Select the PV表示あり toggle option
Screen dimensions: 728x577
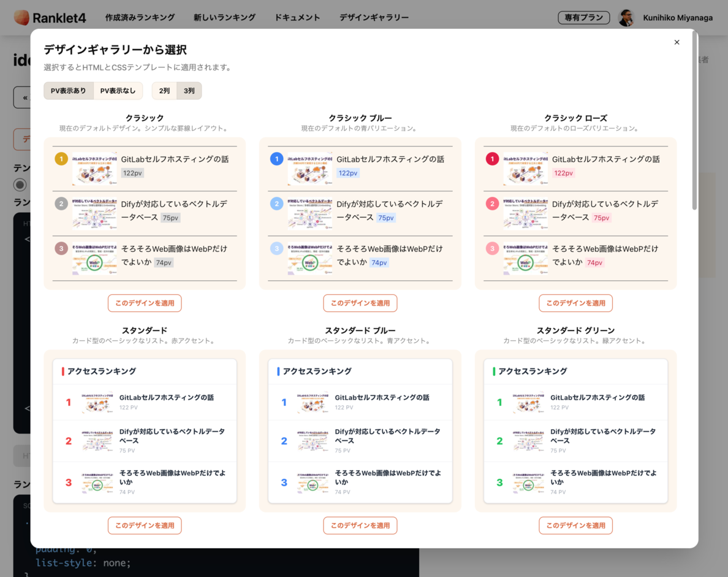click(x=69, y=91)
